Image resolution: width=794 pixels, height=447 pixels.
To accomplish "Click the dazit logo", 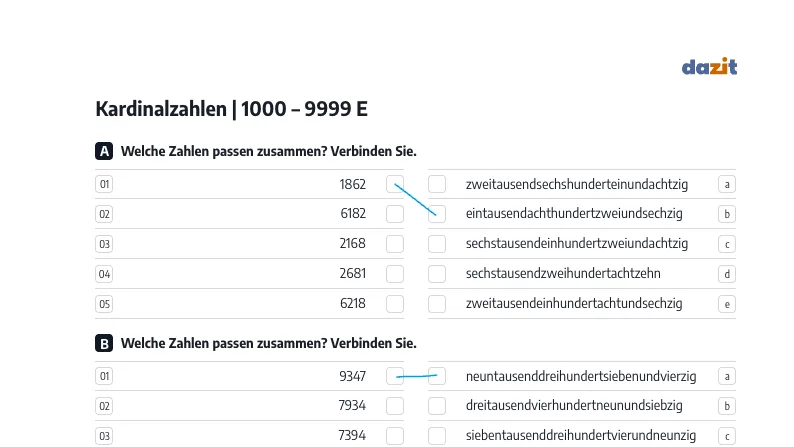I will [x=709, y=66].
